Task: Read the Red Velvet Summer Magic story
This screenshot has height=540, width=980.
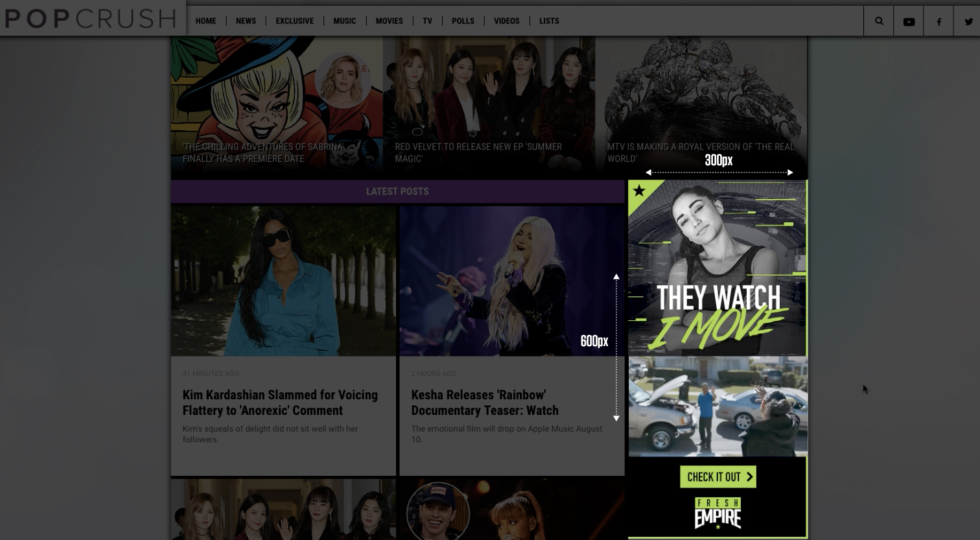Action: pos(478,152)
